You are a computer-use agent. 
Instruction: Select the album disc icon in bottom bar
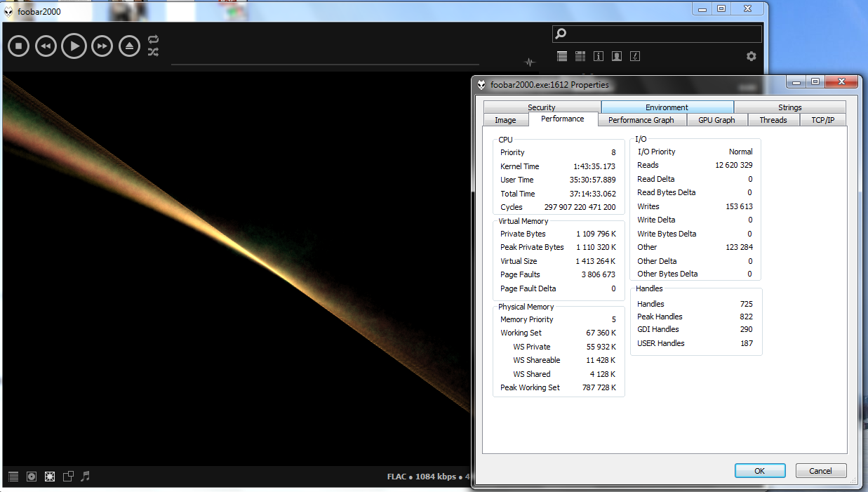[32, 476]
